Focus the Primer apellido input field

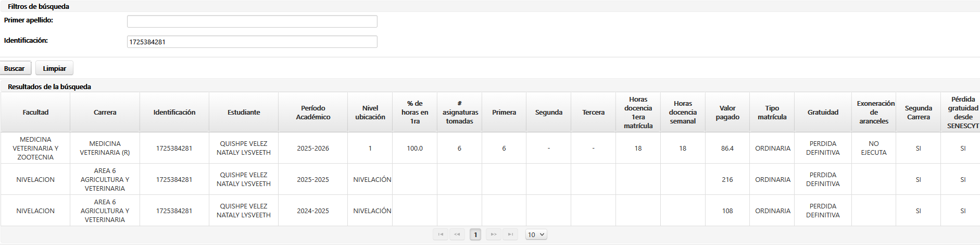point(252,21)
